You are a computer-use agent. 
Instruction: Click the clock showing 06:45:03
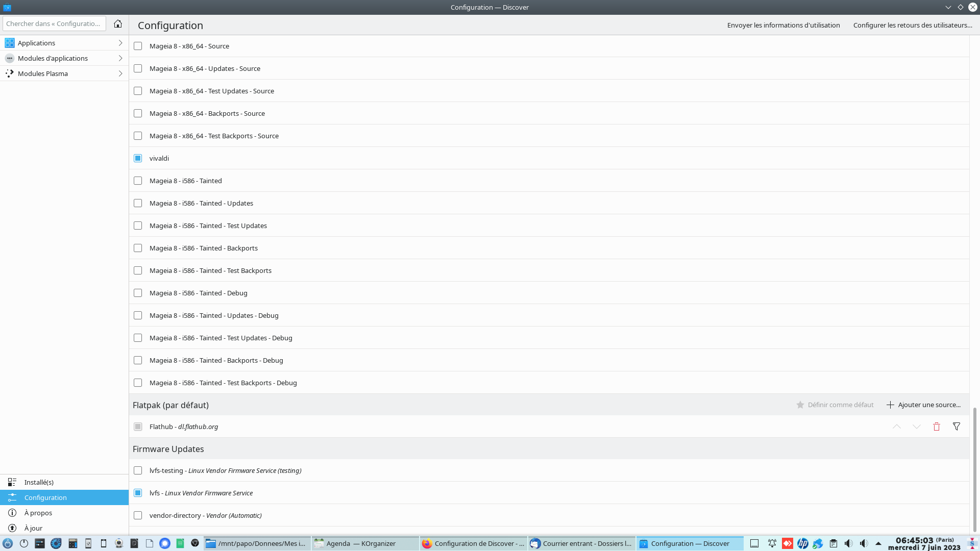point(924,543)
